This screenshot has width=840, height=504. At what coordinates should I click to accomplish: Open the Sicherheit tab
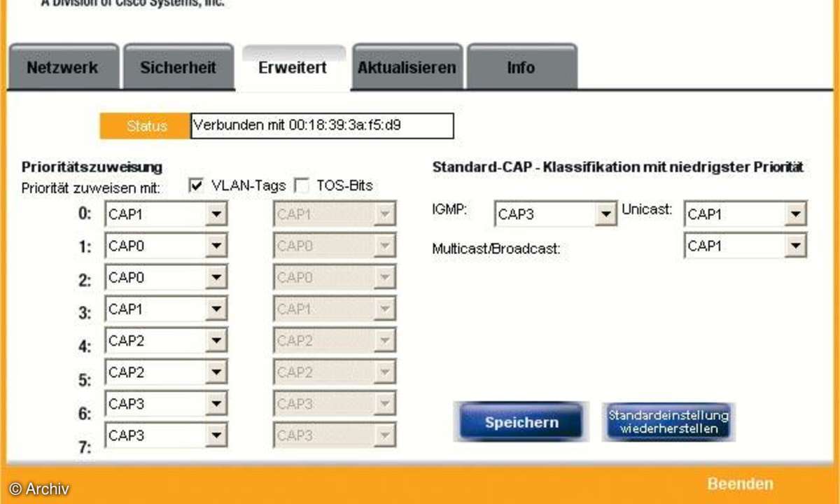(178, 67)
